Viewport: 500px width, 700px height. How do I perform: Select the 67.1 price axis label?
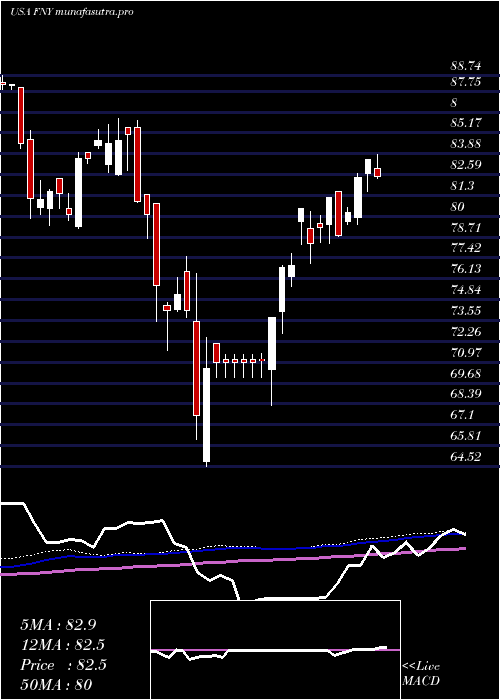click(462, 415)
